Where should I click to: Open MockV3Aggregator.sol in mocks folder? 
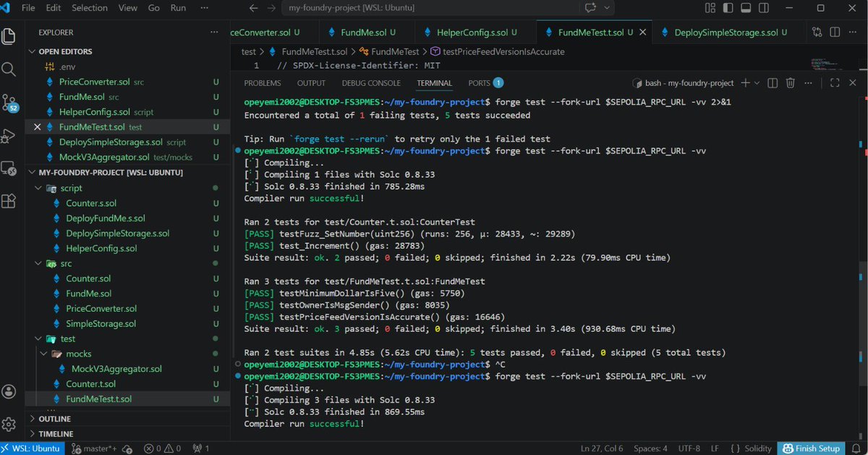[116, 369]
